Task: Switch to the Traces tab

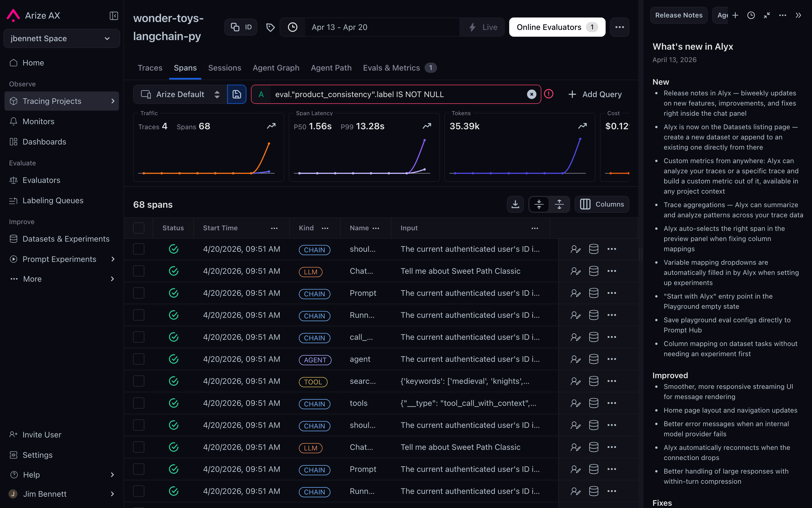Action: [x=150, y=68]
